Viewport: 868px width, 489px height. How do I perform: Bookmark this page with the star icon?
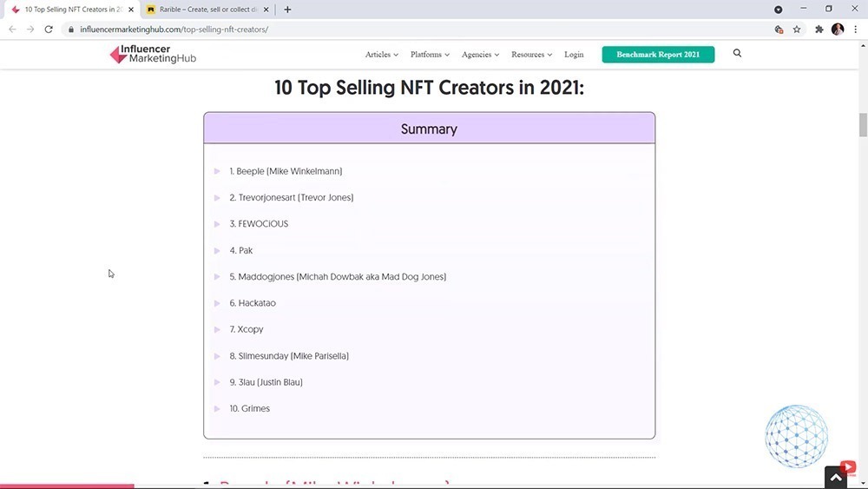pyautogui.click(x=797, y=30)
